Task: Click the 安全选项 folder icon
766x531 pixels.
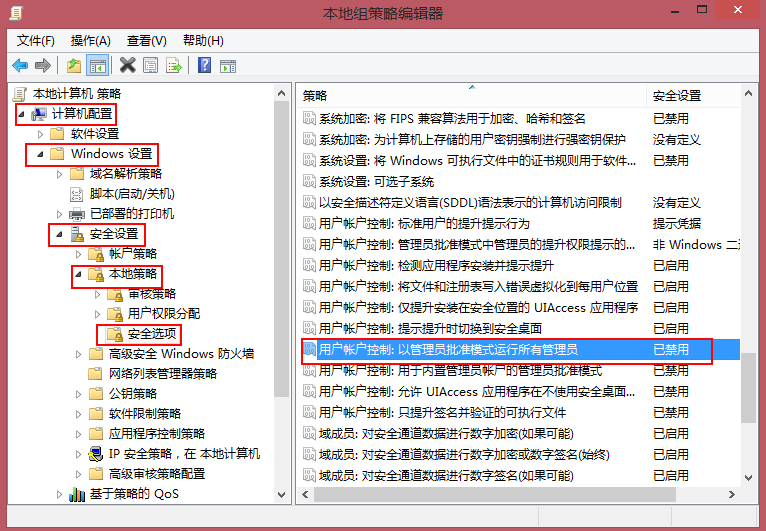Action: [x=115, y=334]
